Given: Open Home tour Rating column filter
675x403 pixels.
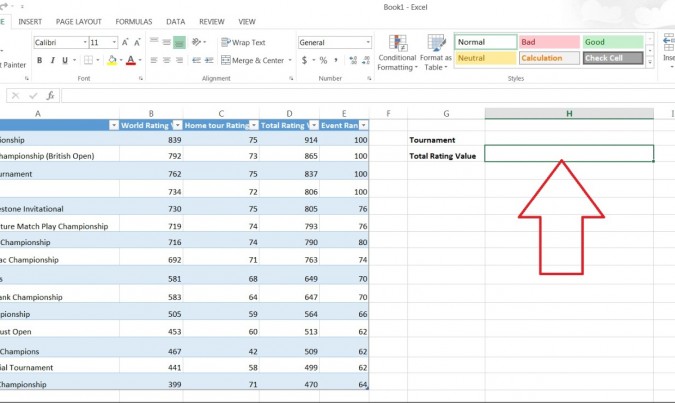Looking at the screenshot, I should [254, 125].
